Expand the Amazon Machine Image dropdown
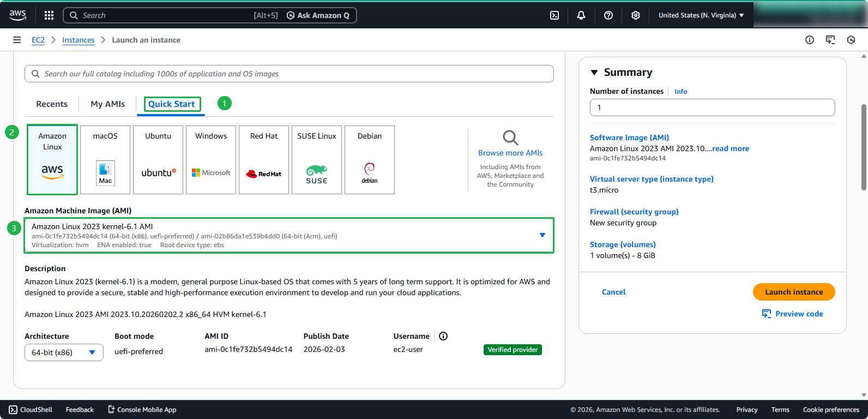Screen dimensions: 868x419 289,235
